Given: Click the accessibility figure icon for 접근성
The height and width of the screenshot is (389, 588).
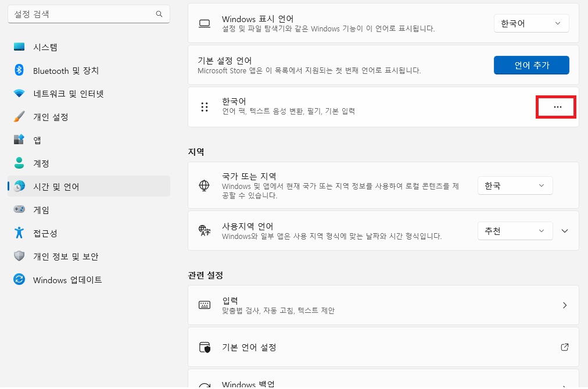Looking at the screenshot, I should point(19,233).
